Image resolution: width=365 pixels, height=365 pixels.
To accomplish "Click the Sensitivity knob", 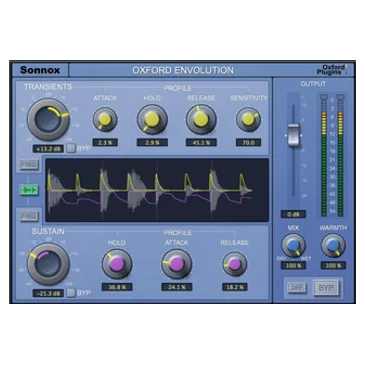I will 248,119.
